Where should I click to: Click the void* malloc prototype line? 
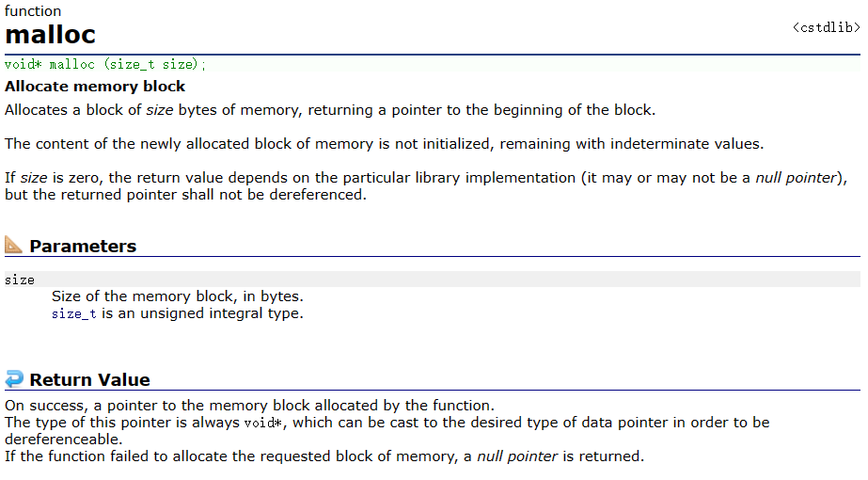tap(105, 64)
